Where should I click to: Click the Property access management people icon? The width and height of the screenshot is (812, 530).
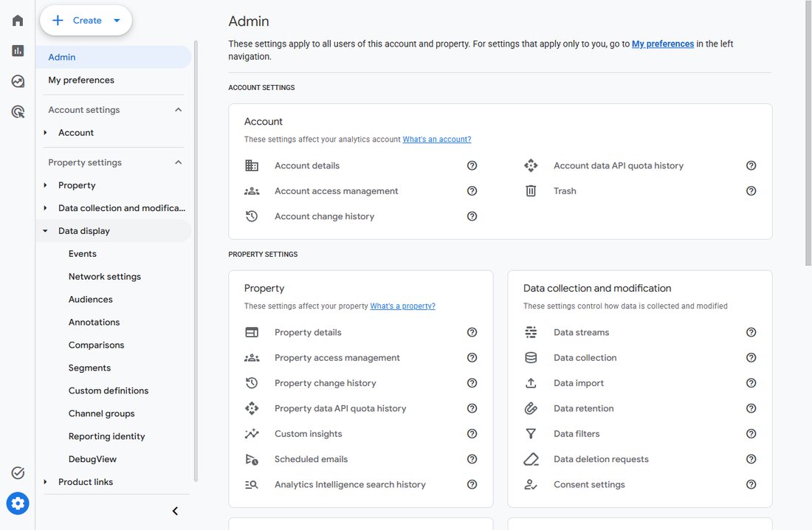(252, 357)
